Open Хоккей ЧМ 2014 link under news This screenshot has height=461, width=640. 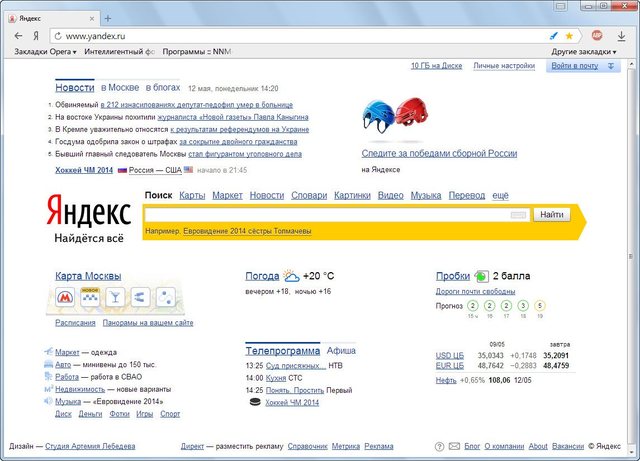(x=84, y=170)
